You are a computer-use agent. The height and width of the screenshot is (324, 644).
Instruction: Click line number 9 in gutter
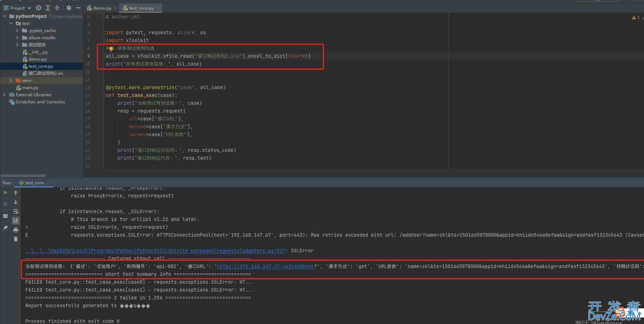tap(89, 56)
